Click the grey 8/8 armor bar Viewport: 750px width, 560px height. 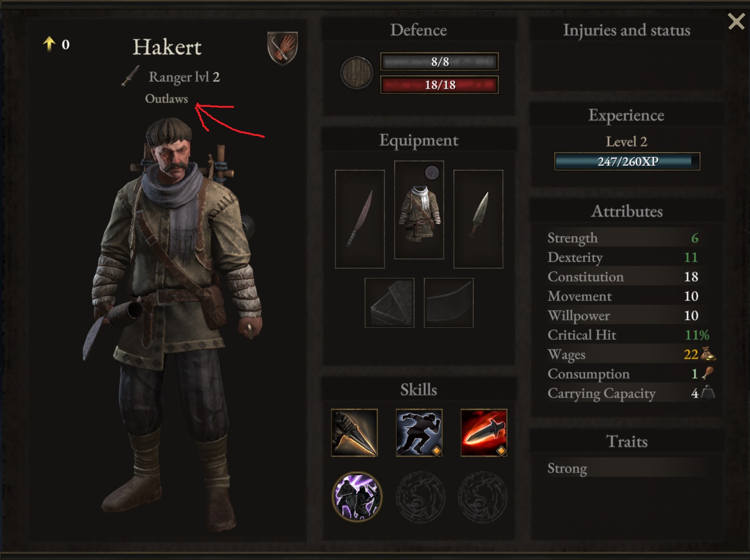click(440, 62)
